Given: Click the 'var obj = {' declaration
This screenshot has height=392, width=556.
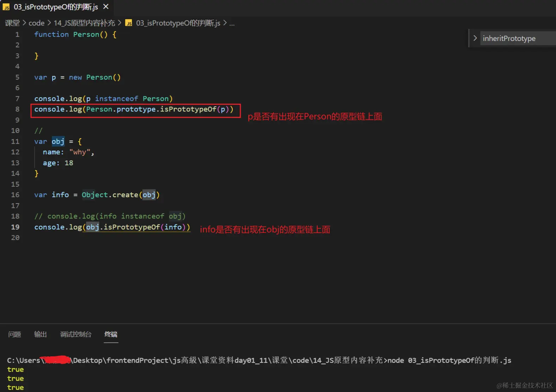Looking at the screenshot, I should (58, 141).
